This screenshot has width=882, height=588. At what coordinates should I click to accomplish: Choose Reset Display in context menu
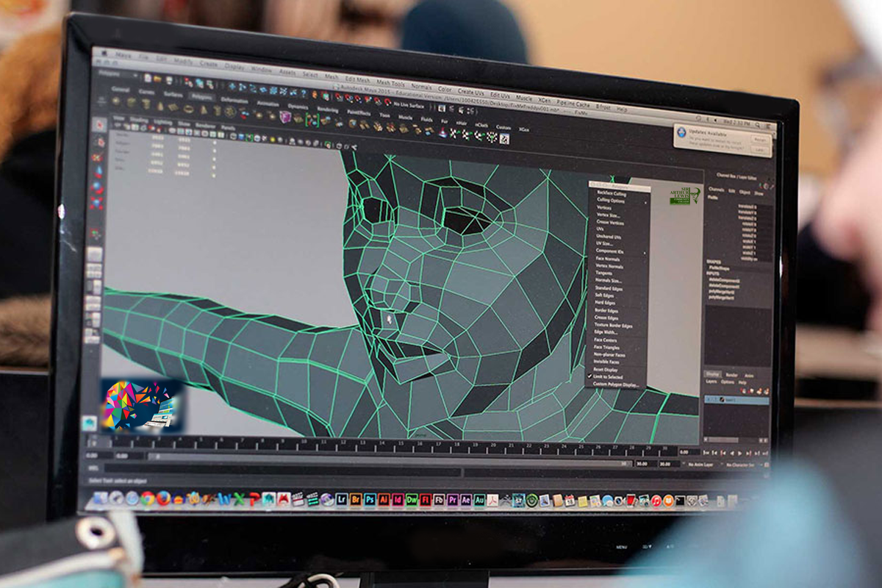606,369
